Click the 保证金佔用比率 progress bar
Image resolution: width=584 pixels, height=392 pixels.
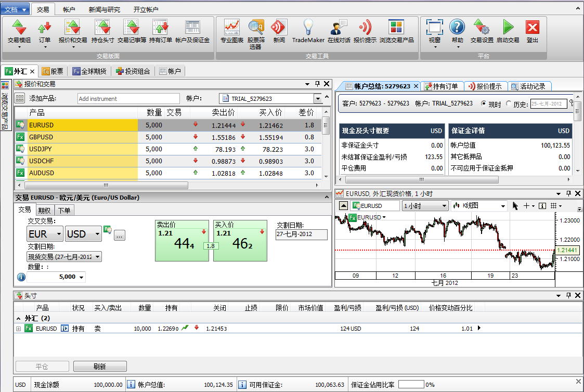click(411, 385)
